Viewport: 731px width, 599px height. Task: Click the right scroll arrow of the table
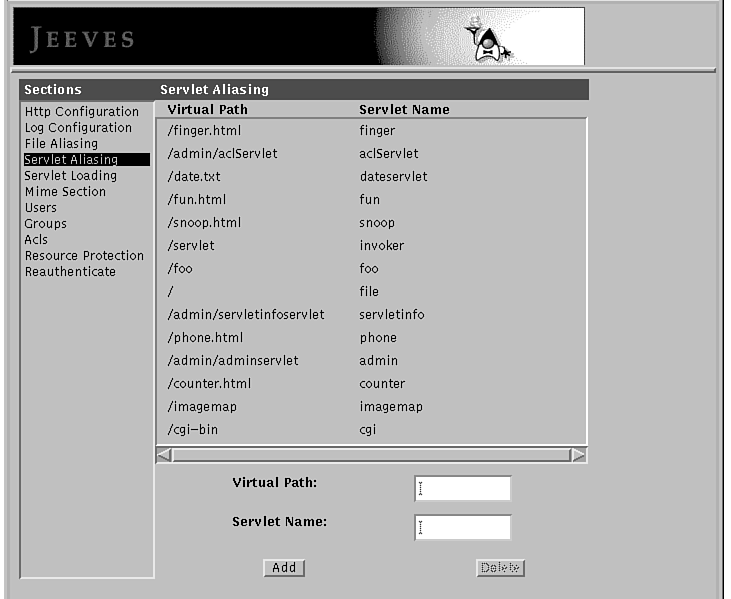click(577, 455)
